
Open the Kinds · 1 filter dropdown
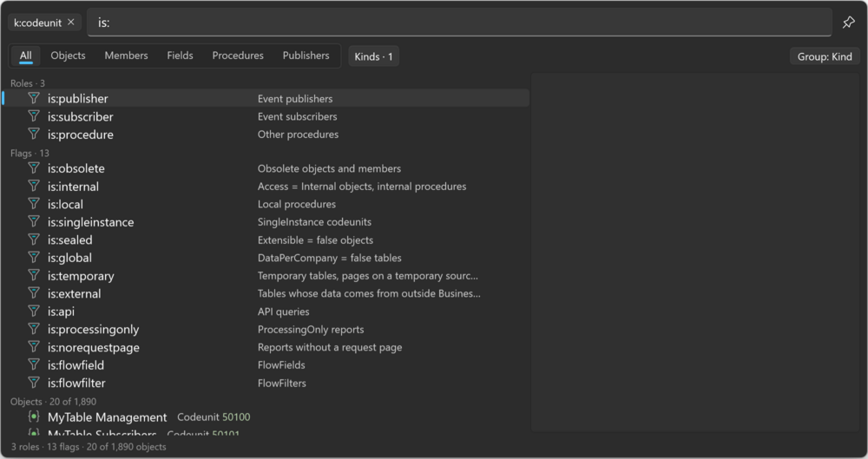pyautogui.click(x=373, y=56)
